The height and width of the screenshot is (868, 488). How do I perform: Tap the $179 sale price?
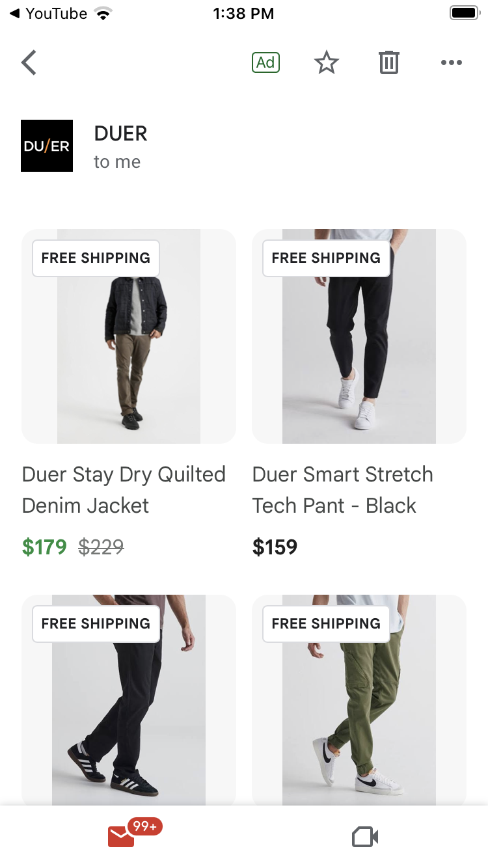pos(44,547)
